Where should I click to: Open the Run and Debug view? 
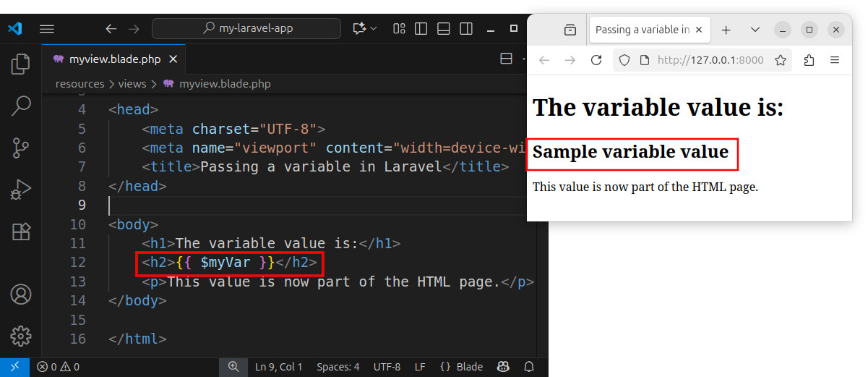21,190
